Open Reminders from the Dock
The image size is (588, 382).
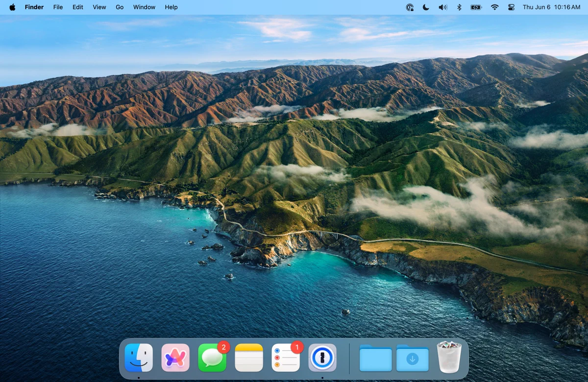286,358
